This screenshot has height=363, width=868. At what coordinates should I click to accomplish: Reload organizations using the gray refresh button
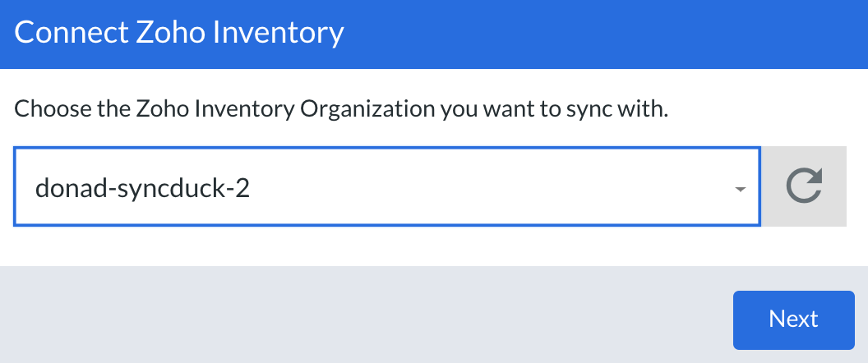[804, 186]
